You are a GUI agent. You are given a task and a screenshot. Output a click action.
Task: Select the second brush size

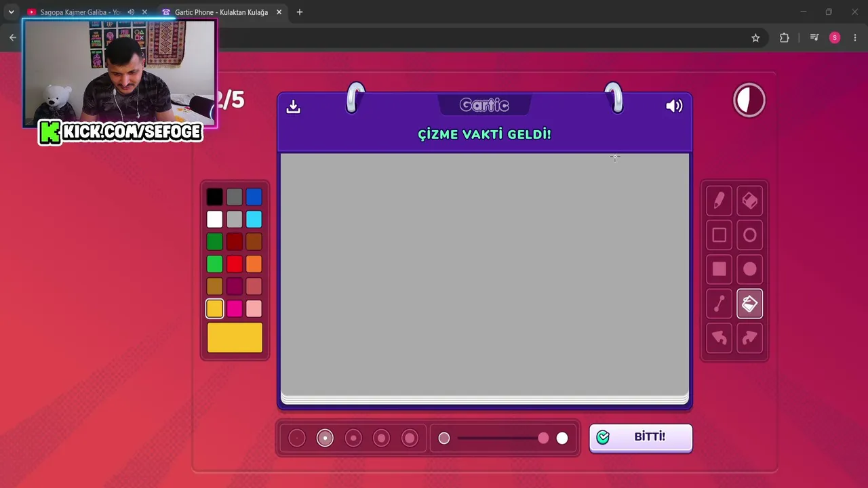pyautogui.click(x=325, y=439)
